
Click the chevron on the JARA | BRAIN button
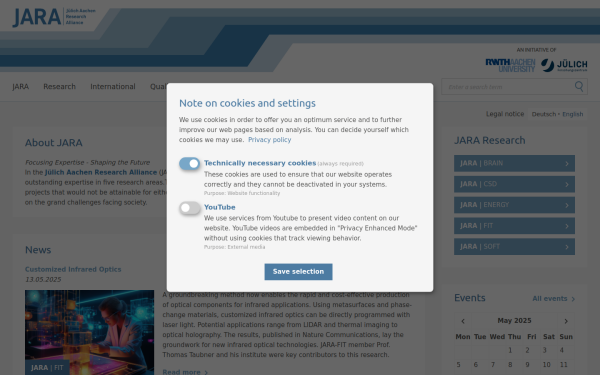[x=567, y=164]
